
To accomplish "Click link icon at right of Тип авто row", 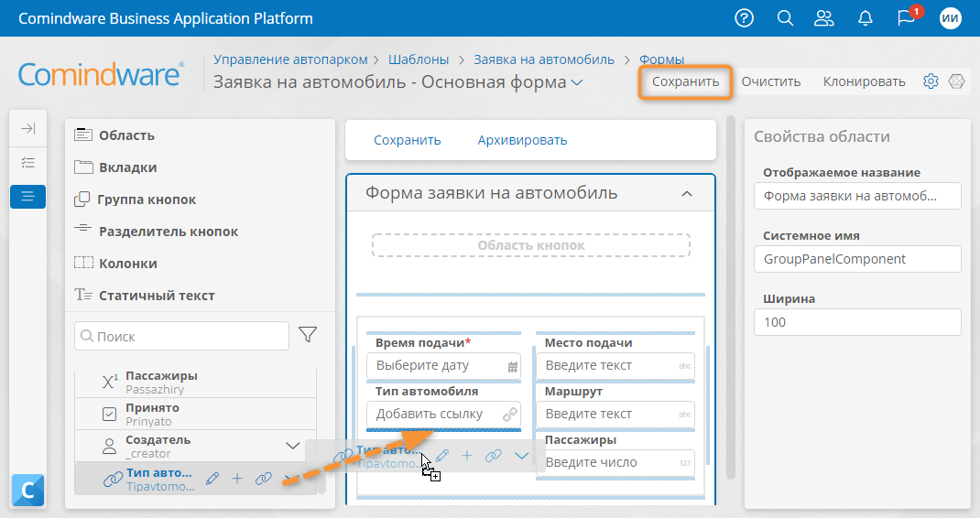I will 264,479.
